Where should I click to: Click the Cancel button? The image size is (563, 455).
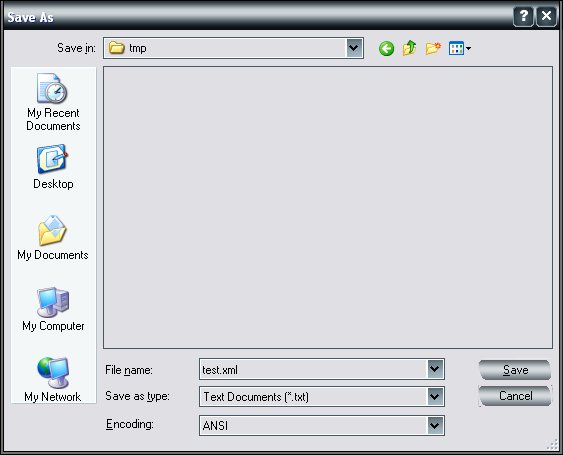tap(515, 396)
